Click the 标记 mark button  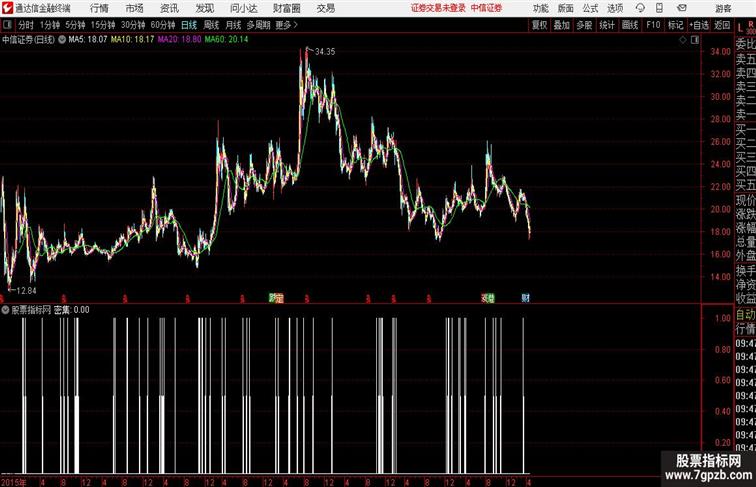tap(675, 25)
